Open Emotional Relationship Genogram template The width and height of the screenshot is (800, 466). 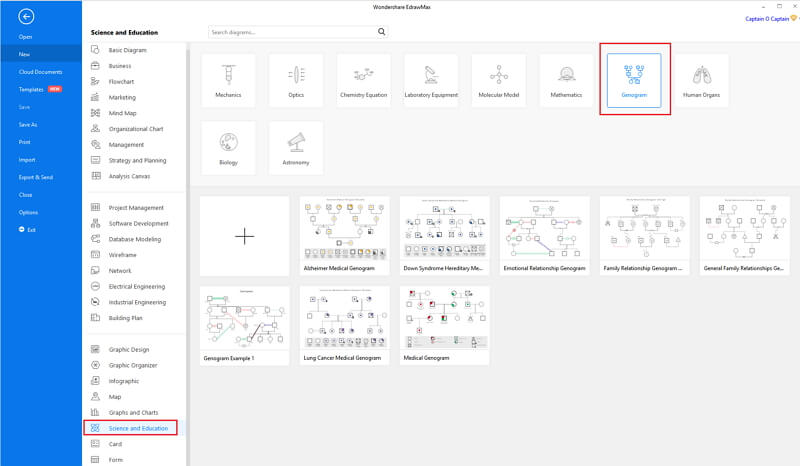(544, 236)
